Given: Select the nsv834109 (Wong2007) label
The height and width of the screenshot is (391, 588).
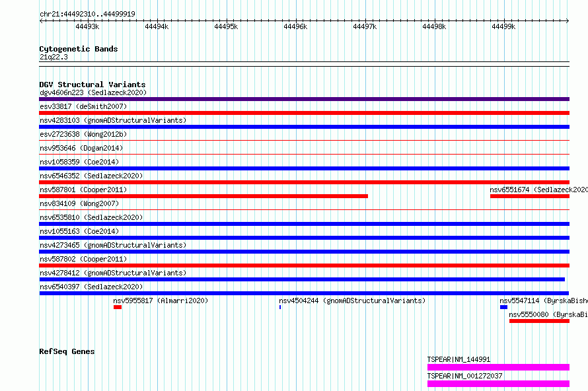Looking at the screenshot, I should pyautogui.click(x=79, y=203).
